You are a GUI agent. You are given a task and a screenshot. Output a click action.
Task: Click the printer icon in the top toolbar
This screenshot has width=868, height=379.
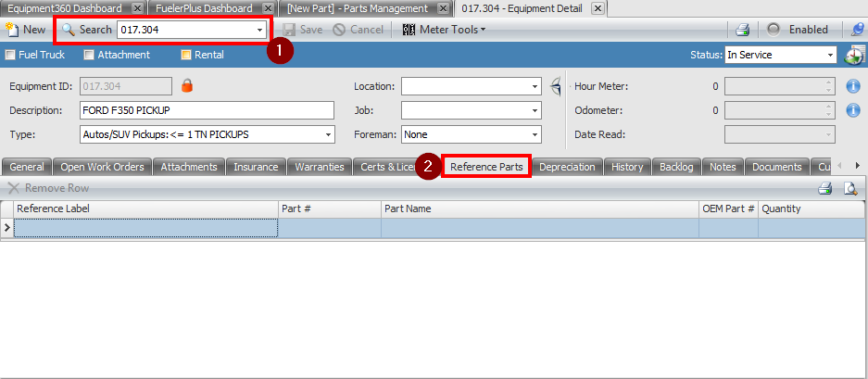pos(742,30)
